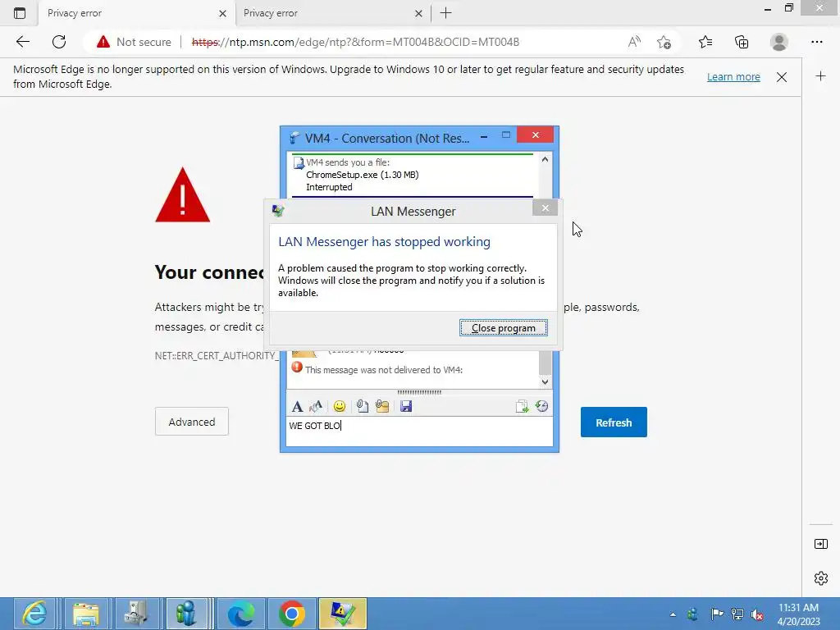The image size is (840, 630).
Task: Close the LAN Messenger error dialog with X
Action: [545, 208]
